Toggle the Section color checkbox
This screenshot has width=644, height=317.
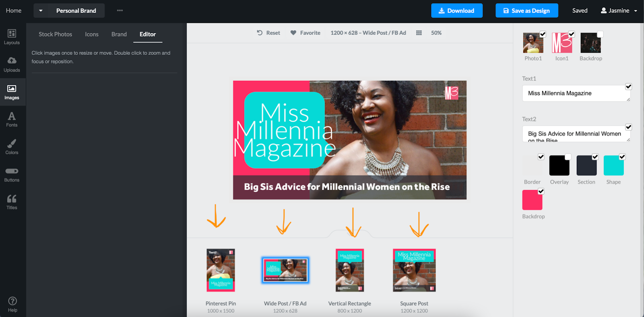pyautogui.click(x=595, y=157)
